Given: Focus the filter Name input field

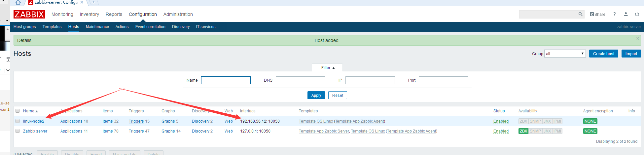Looking at the screenshot, I should tap(226, 80).
